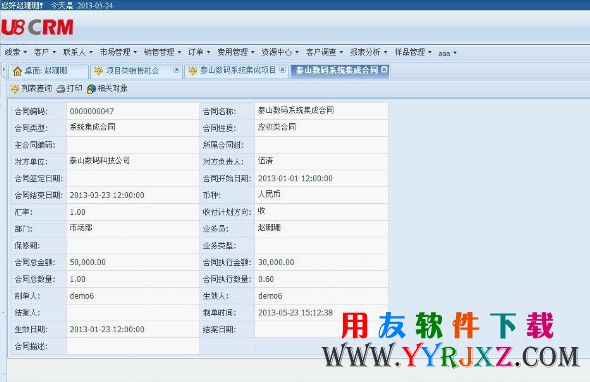Screen dimensions: 590x382
Task: Open the 联系人 dropdown menu
Action: click(x=78, y=52)
